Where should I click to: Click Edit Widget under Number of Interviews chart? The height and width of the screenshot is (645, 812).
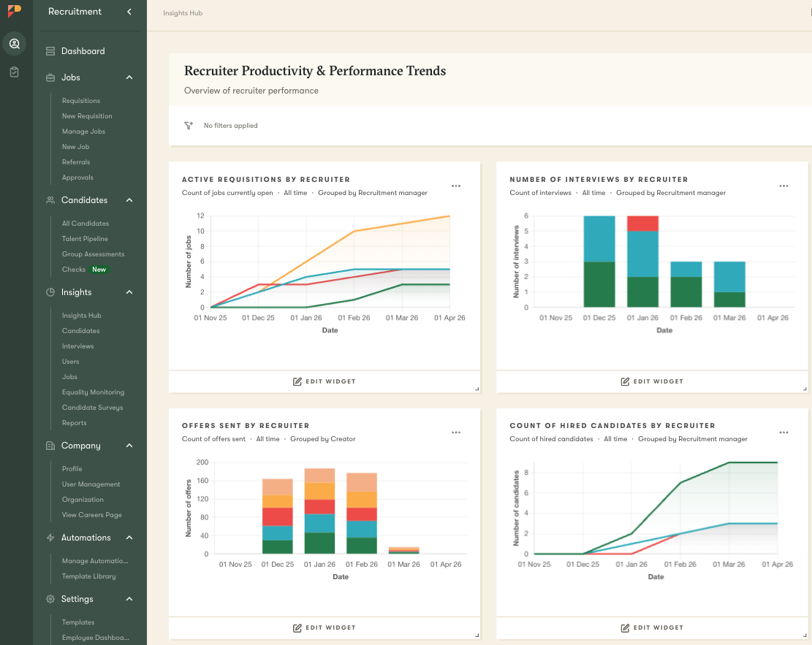pyautogui.click(x=652, y=381)
